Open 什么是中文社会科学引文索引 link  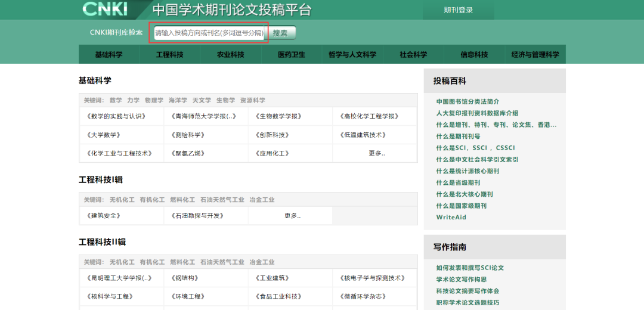tap(477, 159)
